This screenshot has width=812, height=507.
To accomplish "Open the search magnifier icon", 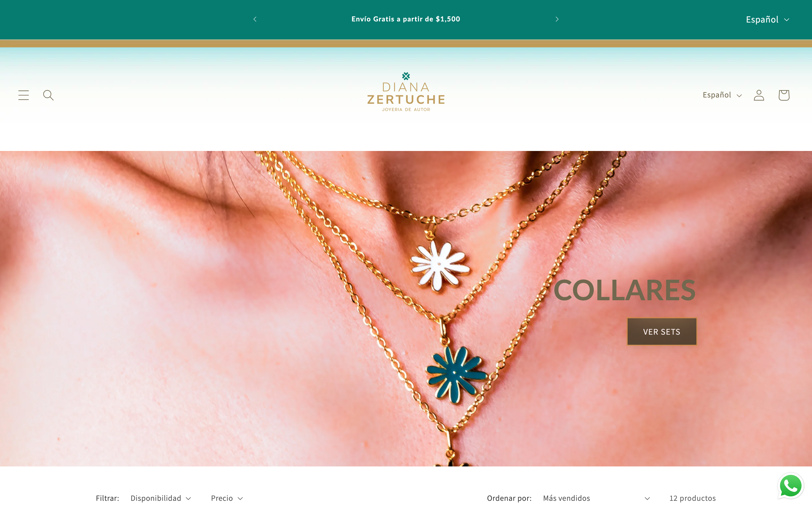I will coord(48,95).
